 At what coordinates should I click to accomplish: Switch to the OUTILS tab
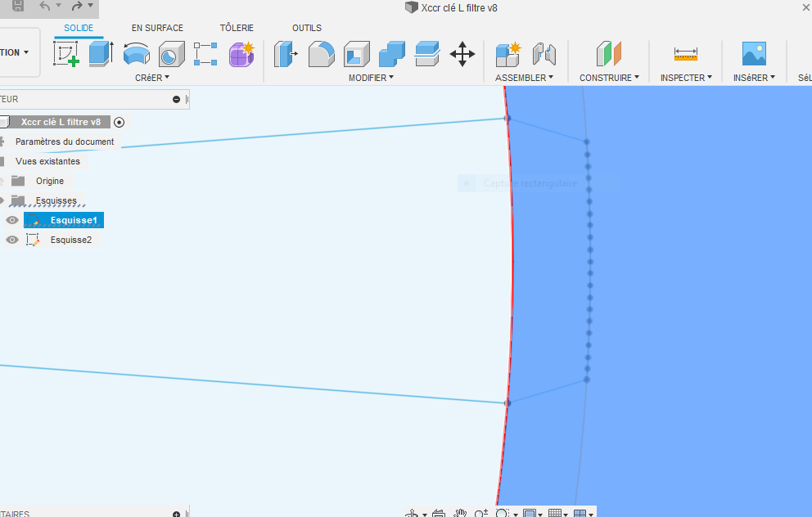pos(307,28)
